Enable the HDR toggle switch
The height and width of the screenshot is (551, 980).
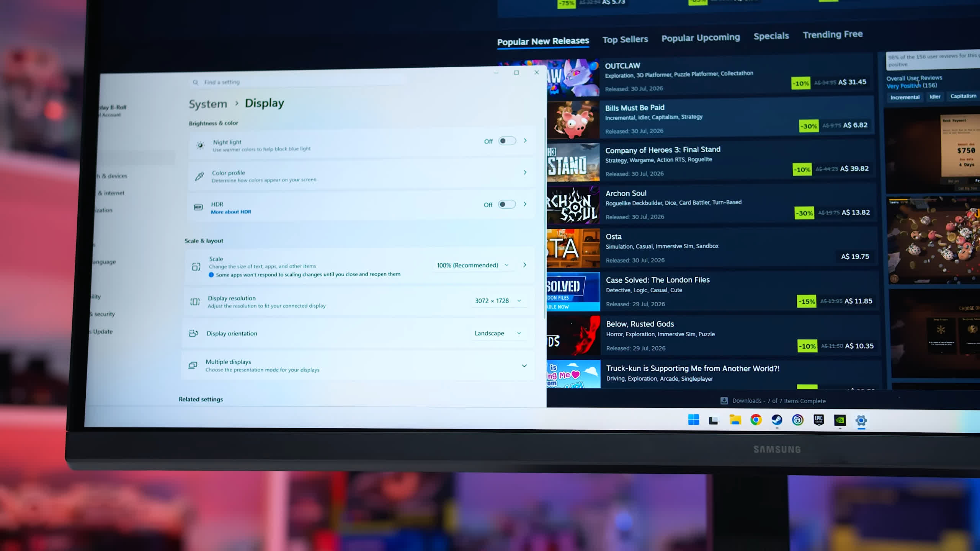click(x=506, y=204)
